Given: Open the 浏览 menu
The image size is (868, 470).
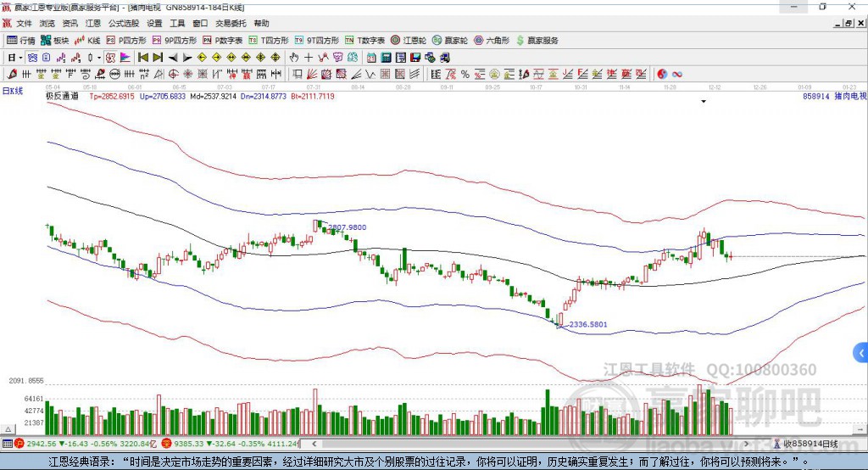Looking at the screenshot, I should point(47,23).
